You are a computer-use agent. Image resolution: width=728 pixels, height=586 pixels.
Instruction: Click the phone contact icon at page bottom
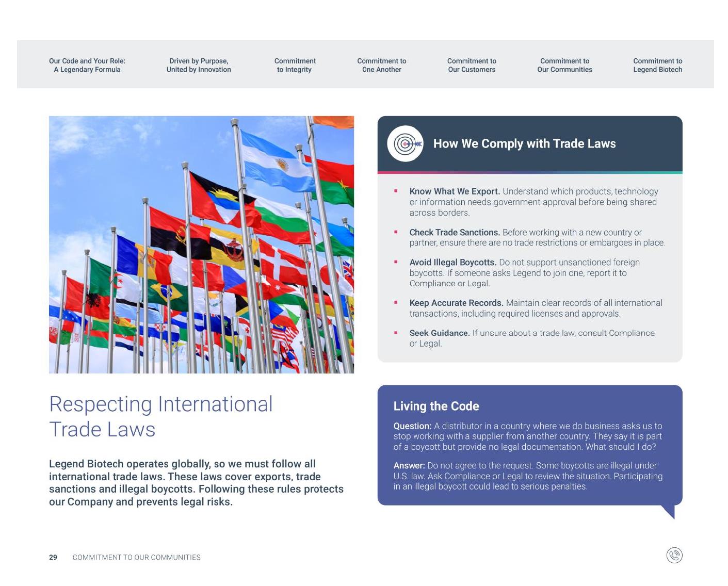[x=674, y=555]
